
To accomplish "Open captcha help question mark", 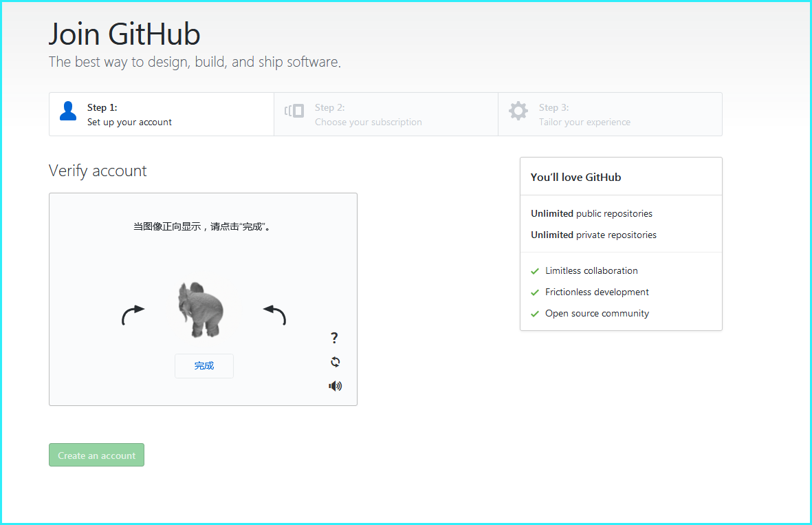I will [335, 338].
